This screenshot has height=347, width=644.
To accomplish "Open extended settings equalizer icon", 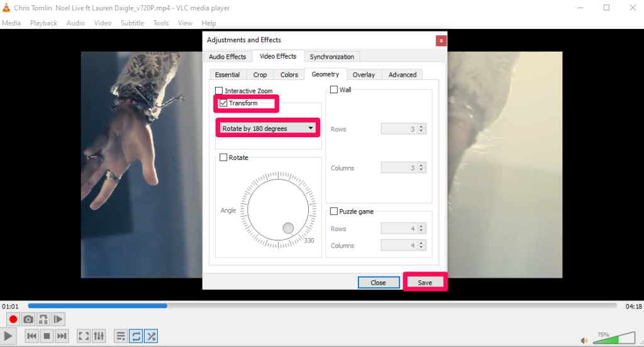I will [x=99, y=336].
